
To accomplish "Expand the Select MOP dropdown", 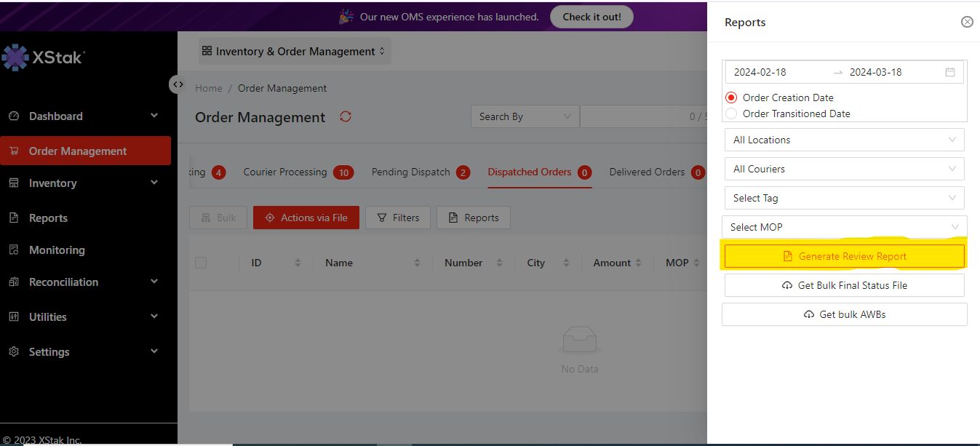I will [x=844, y=227].
